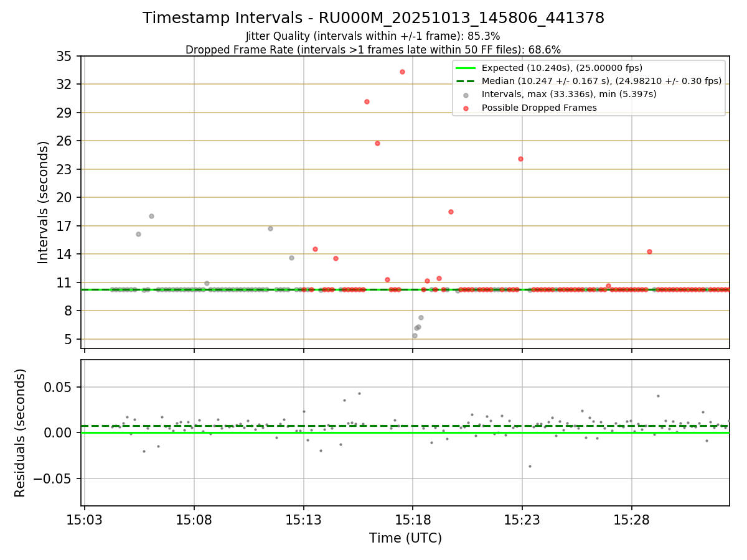Screen dimensions: 747x560
Task: Click the '8' tick on the intervals axis
Action: click(70, 310)
